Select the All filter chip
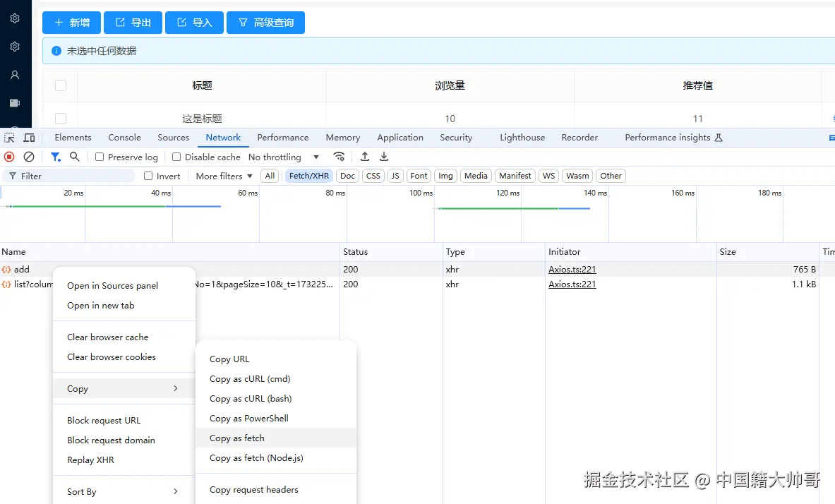Viewport: 835px width, 504px height. [270, 176]
